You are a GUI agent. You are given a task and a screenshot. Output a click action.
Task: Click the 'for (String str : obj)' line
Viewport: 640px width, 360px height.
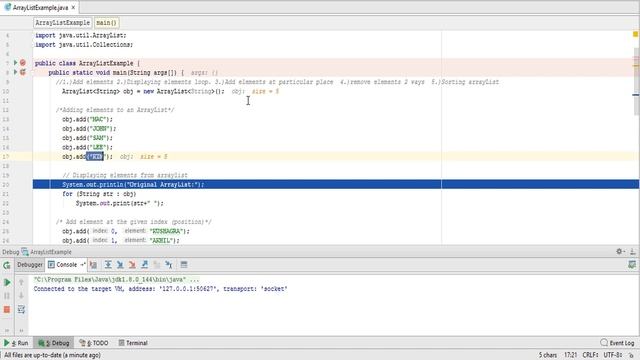[x=99, y=194]
